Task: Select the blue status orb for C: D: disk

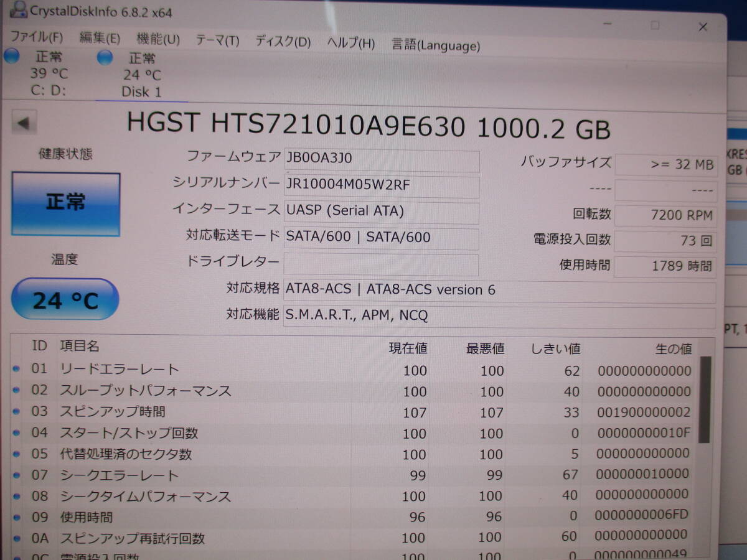Action: pyautogui.click(x=12, y=56)
